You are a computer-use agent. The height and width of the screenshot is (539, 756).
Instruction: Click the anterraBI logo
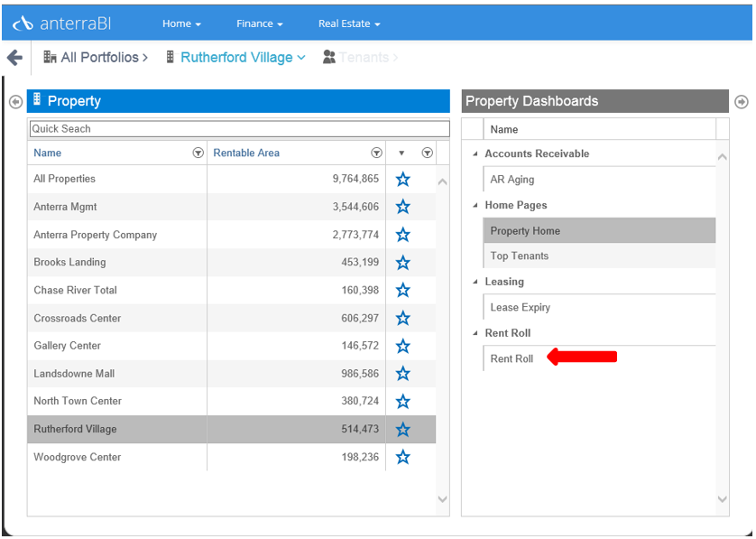click(x=61, y=23)
